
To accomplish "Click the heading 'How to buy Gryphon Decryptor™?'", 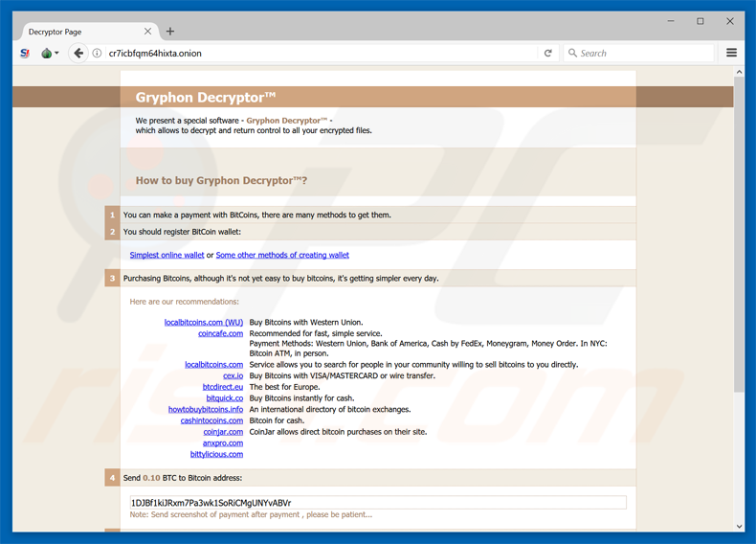I will (221, 180).
